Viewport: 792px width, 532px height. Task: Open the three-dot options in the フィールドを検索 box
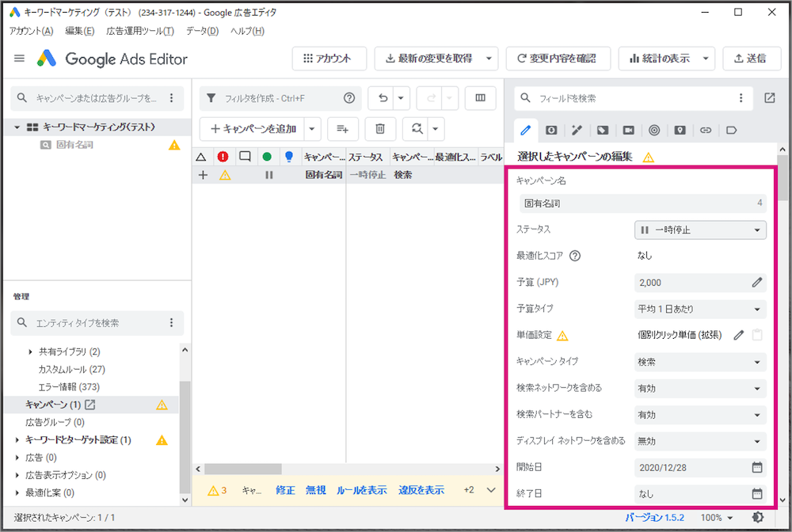[741, 98]
